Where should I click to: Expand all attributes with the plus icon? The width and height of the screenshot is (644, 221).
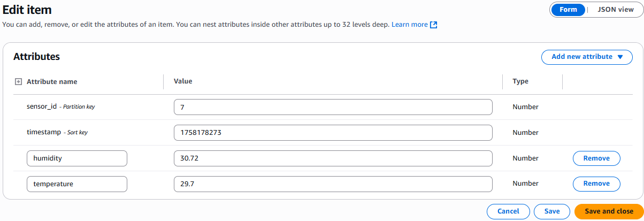point(18,82)
